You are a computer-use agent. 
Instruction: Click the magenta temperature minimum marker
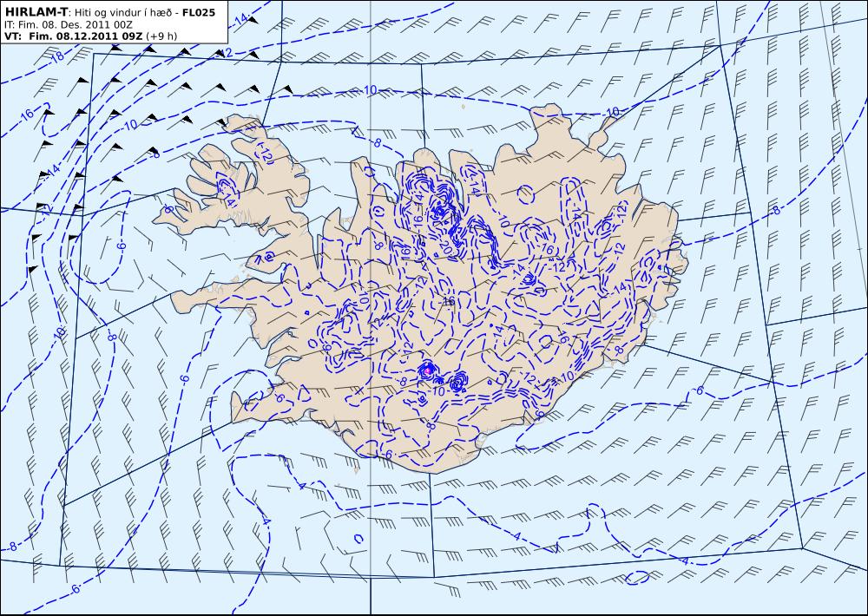pos(427,370)
